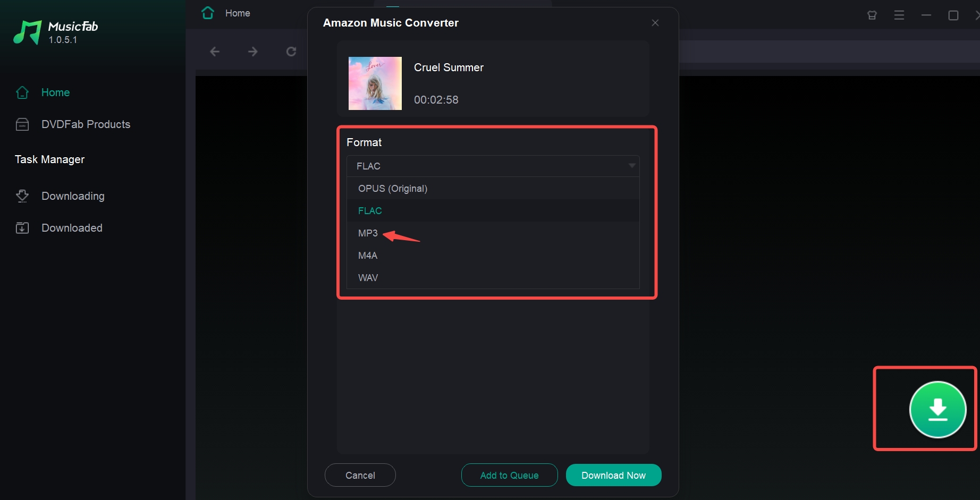Select M4A in the format list
980x500 pixels.
(x=368, y=256)
